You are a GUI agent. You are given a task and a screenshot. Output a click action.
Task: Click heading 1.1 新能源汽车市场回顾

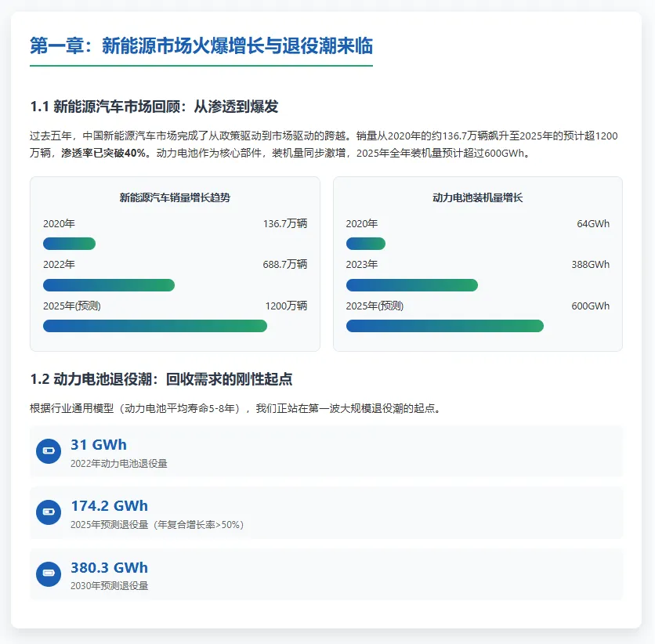[x=154, y=107]
